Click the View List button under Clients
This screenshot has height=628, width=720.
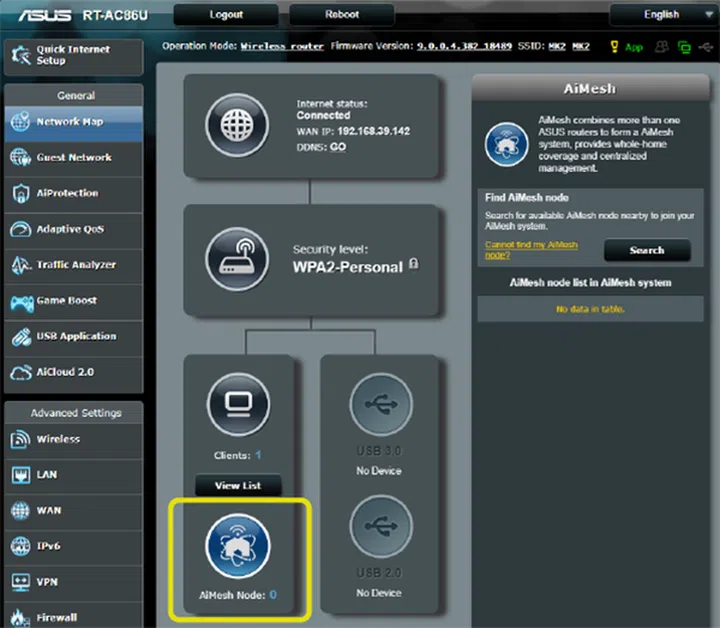[237, 486]
